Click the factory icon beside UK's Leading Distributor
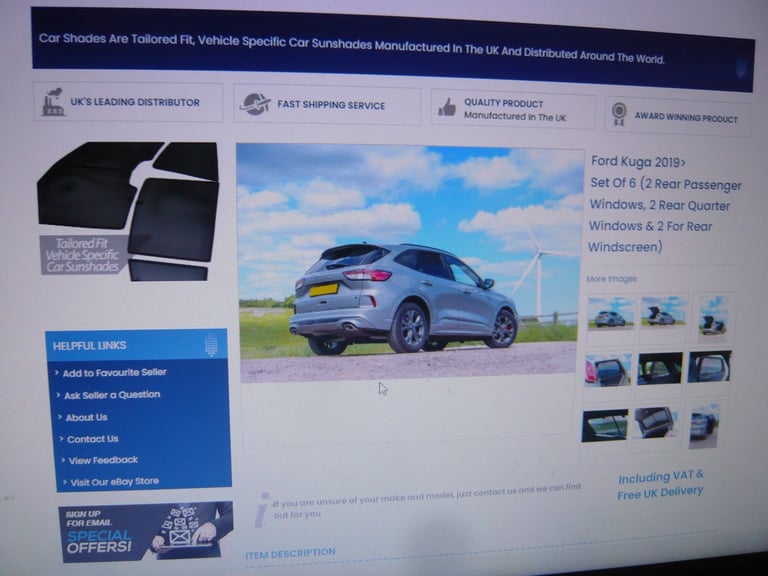The height and width of the screenshot is (576, 768). (53, 102)
